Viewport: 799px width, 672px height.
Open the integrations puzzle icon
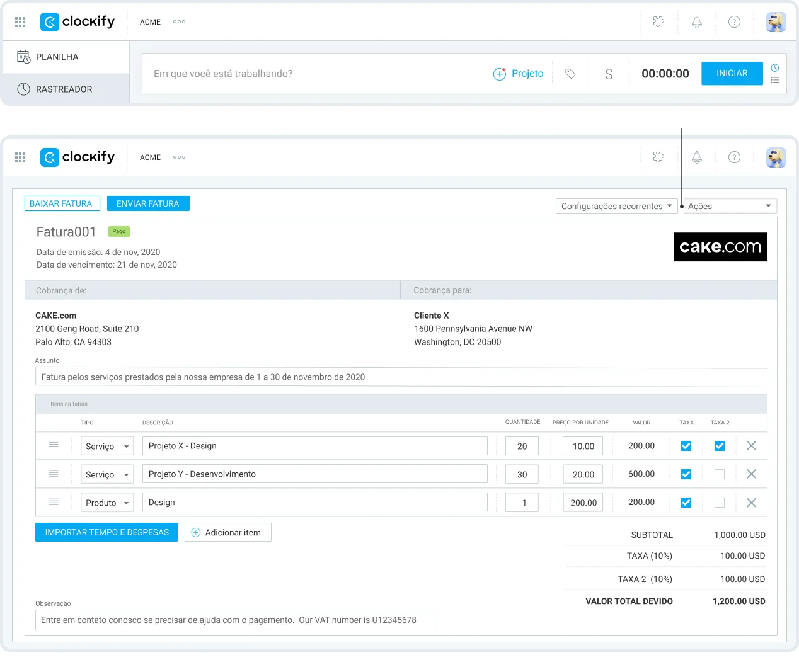coord(658,21)
